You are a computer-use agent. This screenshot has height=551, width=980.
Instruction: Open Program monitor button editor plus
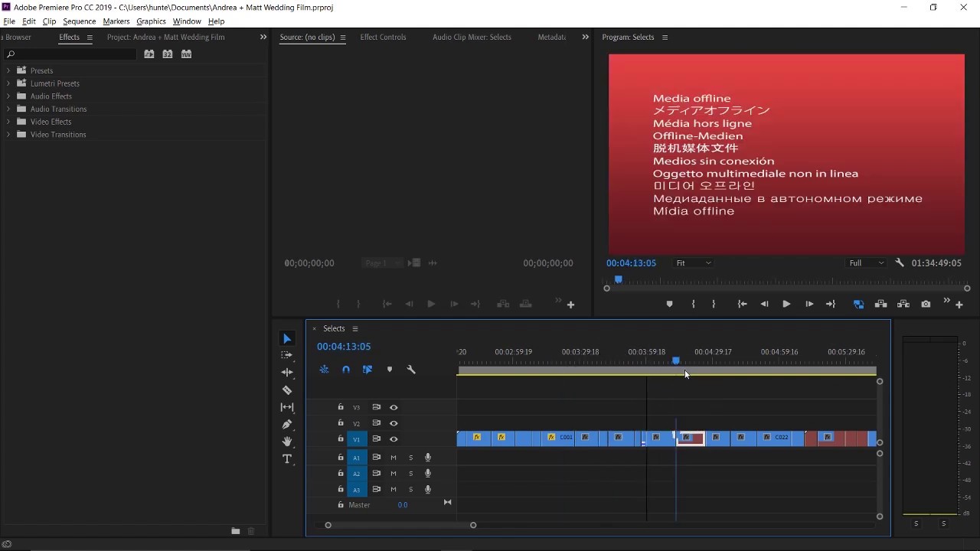tap(959, 305)
